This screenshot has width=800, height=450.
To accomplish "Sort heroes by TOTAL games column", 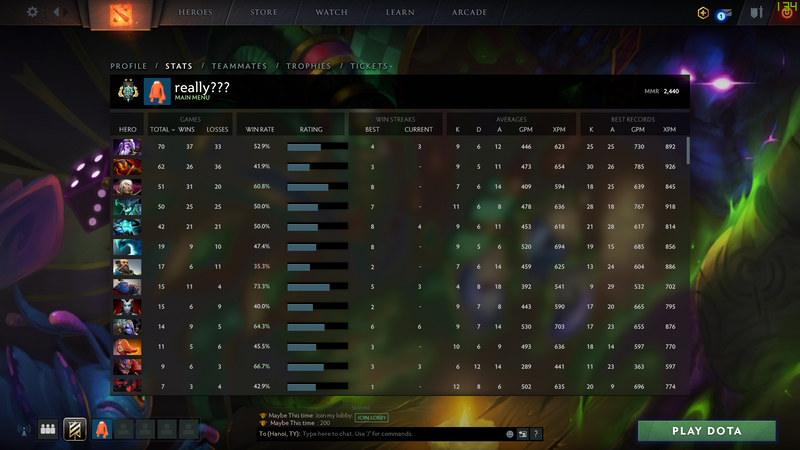I will pyautogui.click(x=162, y=130).
